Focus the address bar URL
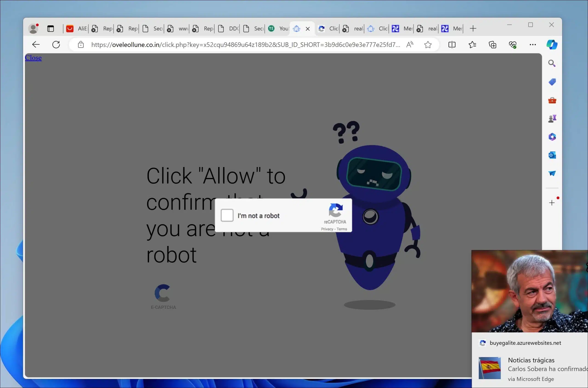Image resolution: width=588 pixels, height=388 pixels. coord(245,45)
